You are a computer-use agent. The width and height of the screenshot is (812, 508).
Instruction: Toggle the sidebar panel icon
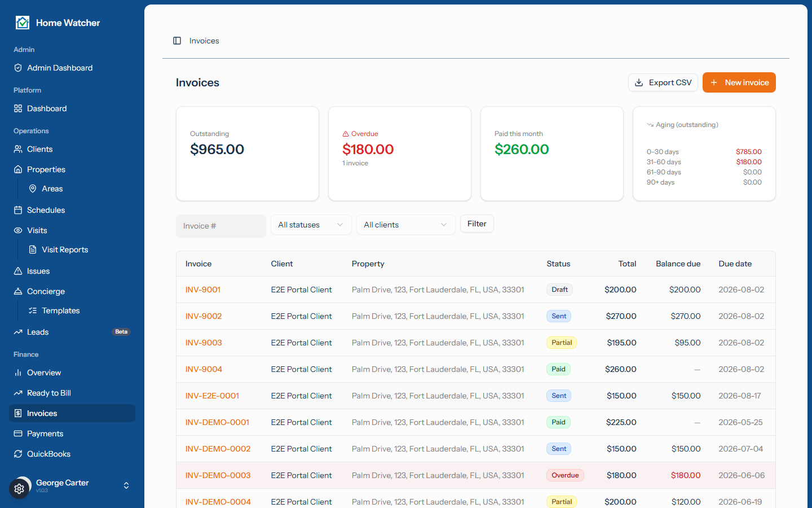[177, 41]
